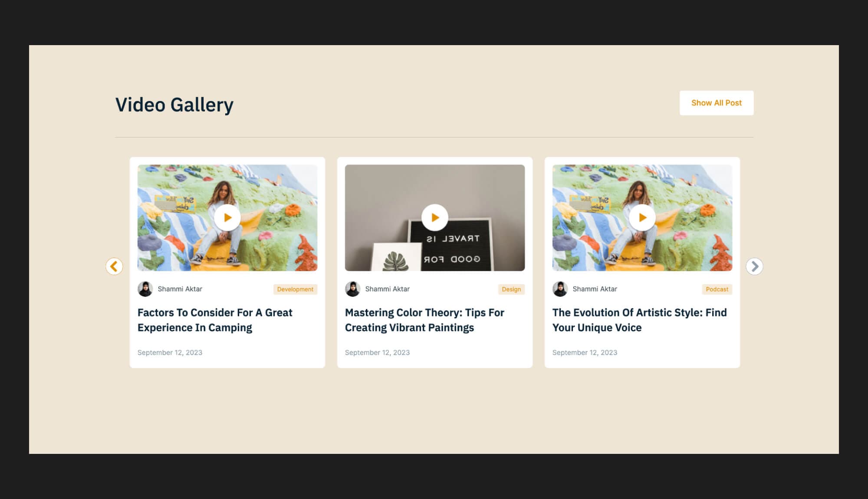Click the Show All Post button
The image size is (868, 499).
pyautogui.click(x=716, y=103)
